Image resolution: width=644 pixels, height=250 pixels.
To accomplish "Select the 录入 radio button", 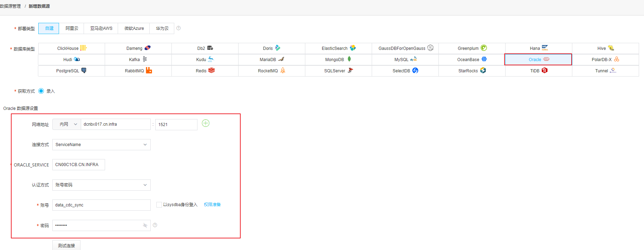I will point(41,91).
